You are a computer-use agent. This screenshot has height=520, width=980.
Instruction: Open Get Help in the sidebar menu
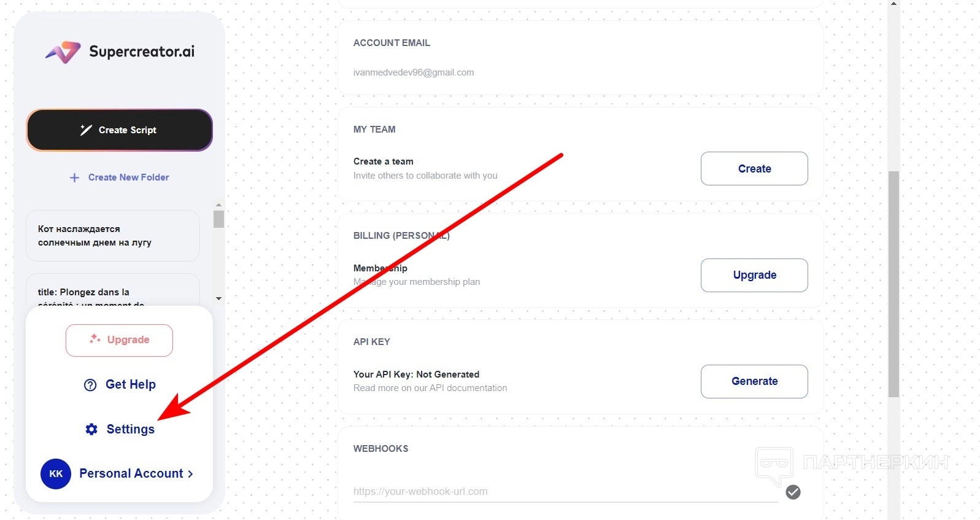[x=130, y=384]
